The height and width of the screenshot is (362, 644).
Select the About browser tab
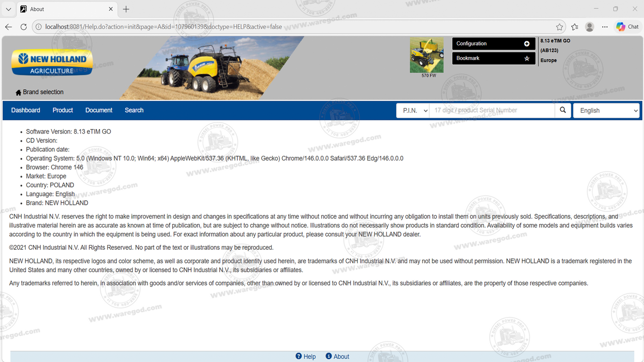click(67, 9)
